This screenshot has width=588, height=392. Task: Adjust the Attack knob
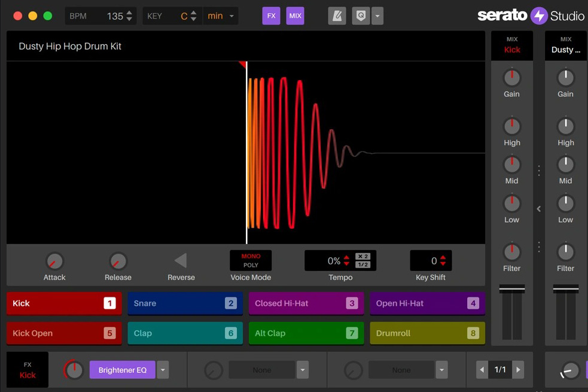(x=54, y=262)
